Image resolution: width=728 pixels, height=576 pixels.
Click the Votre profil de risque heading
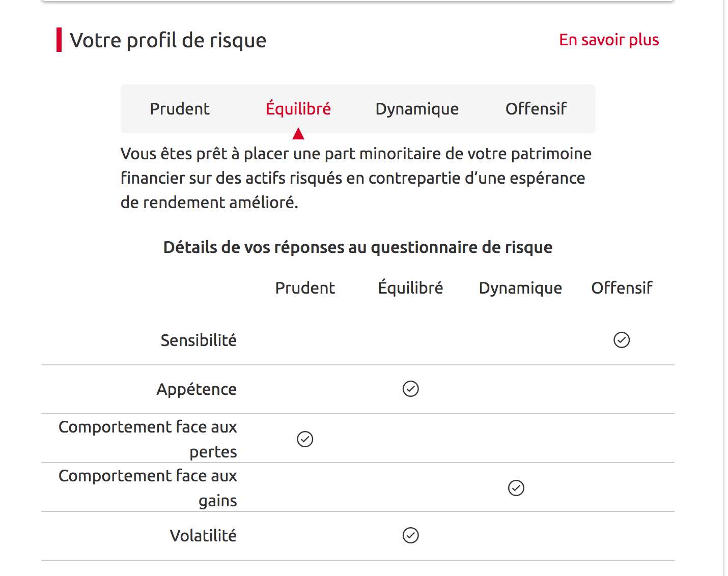click(x=168, y=40)
